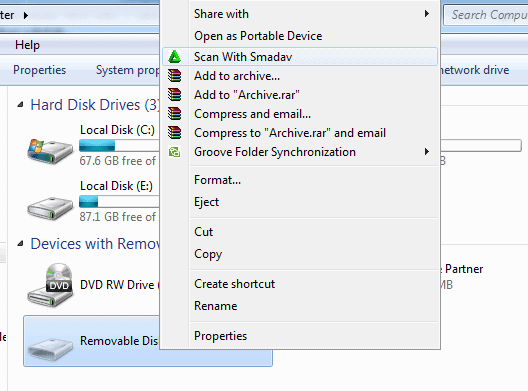Image resolution: width=528 pixels, height=391 pixels.
Task: Select the Local Disk (C:) drive icon
Action: [50, 151]
